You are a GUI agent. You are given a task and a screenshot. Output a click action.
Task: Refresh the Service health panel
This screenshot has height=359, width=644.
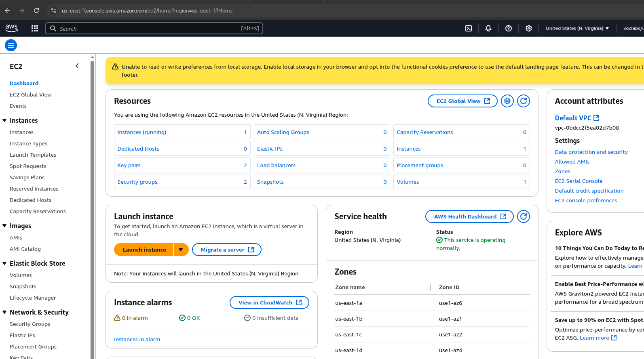(524, 216)
